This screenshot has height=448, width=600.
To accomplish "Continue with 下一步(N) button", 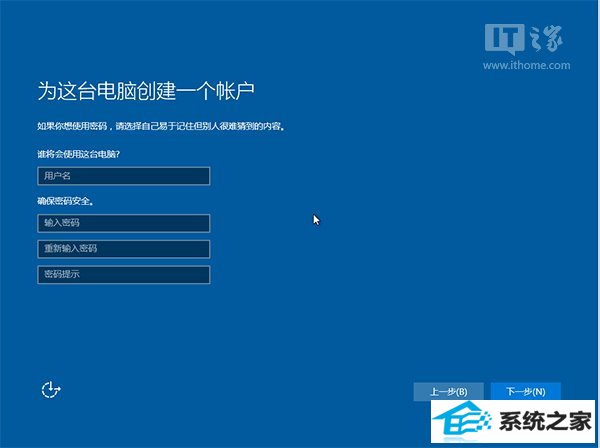I will click(526, 391).
